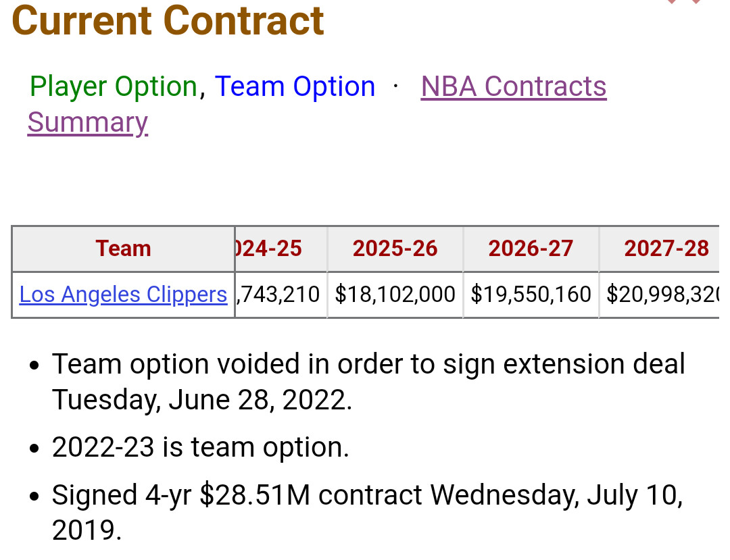730x560 pixels.
Task: Click the Team column header
Action: [123, 249]
